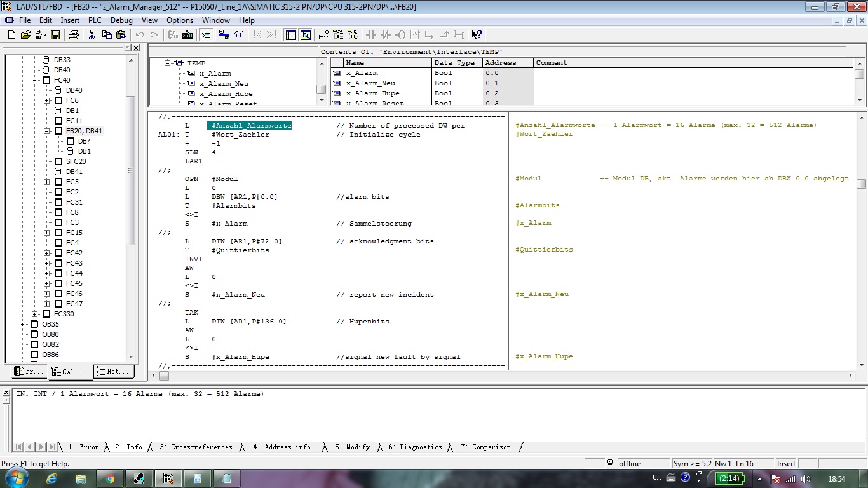
Task: Switch to 3: Cross-references tab
Action: [196, 447]
